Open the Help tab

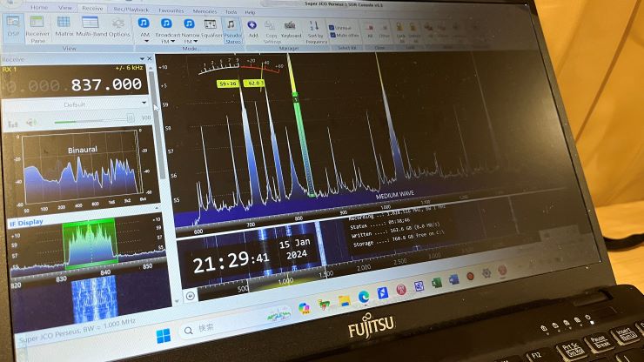point(250,12)
